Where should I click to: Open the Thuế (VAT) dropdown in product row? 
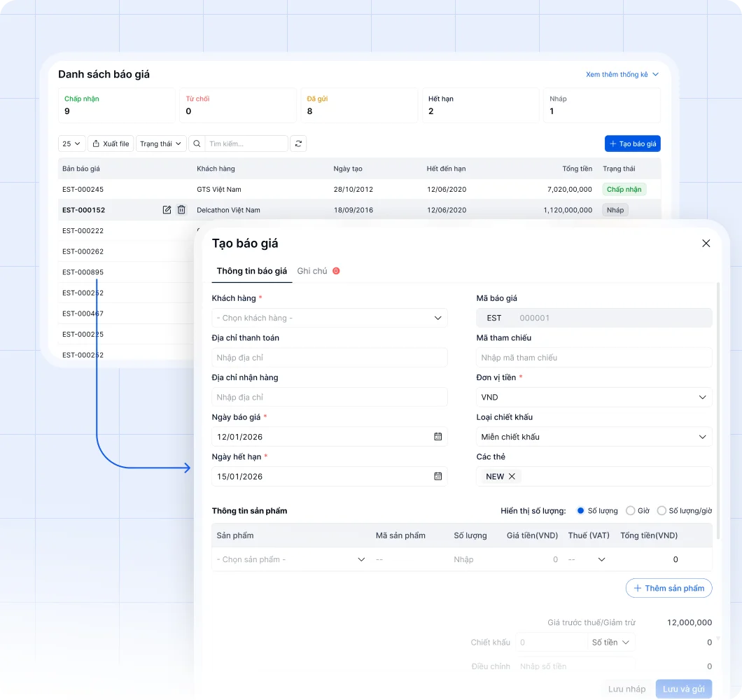587,559
